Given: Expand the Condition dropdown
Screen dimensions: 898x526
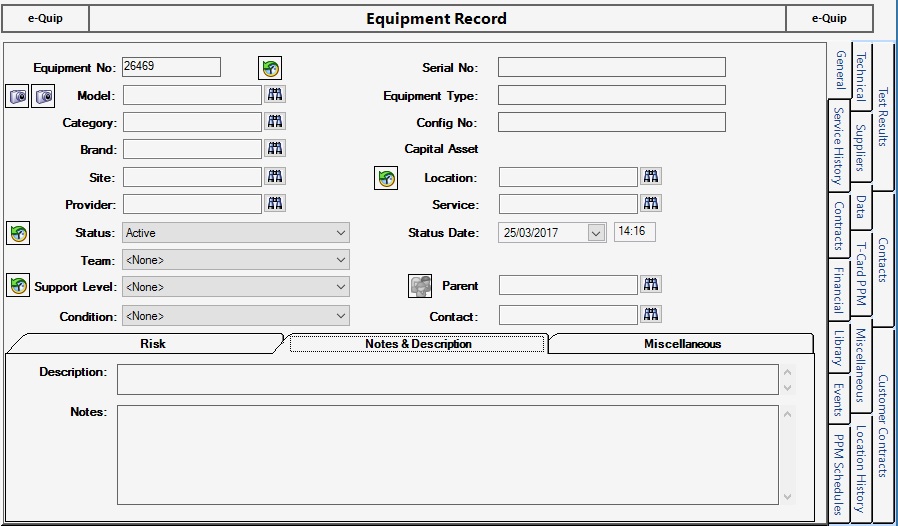Looking at the screenshot, I should [341, 316].
